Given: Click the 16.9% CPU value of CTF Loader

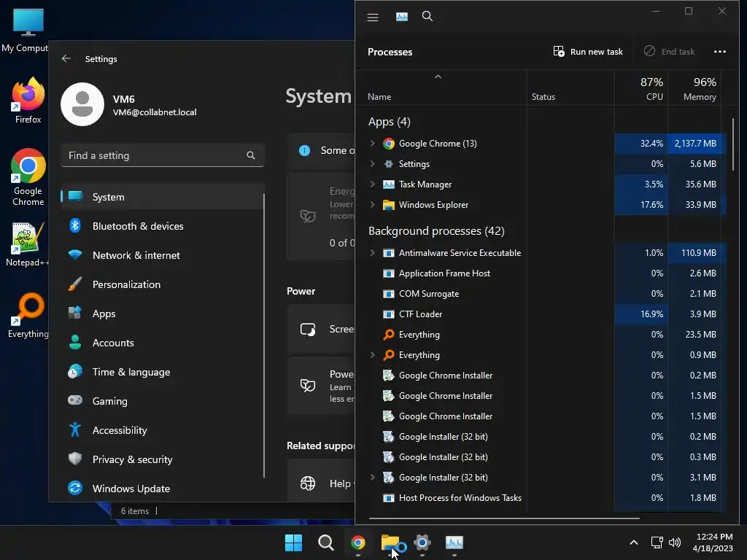Looking at the screenshot, I should click(651, 314).
